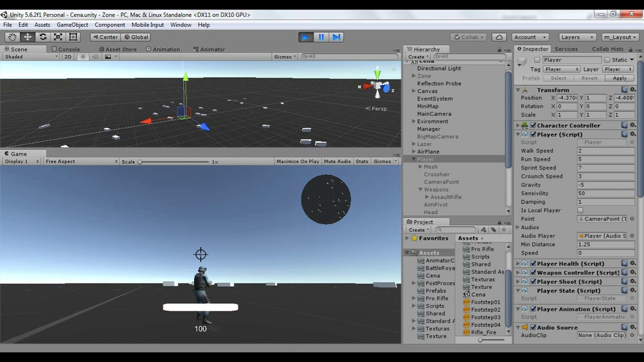Open Player Health gear menu

click(633, 263)
